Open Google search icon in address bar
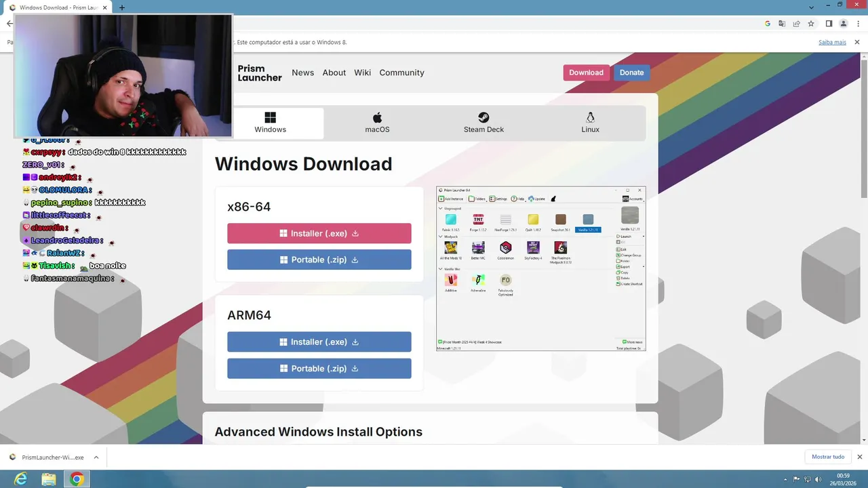The image size is (868, 488). (x=768, y=23)
